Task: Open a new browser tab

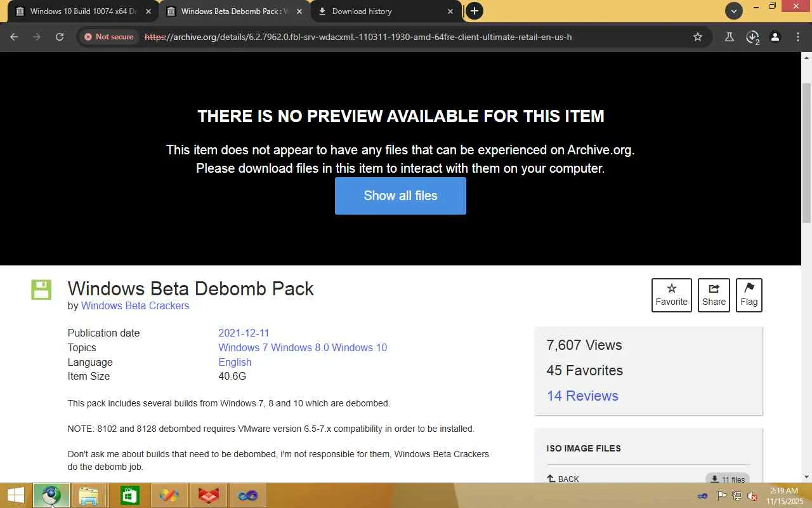Action: (474, 11)
